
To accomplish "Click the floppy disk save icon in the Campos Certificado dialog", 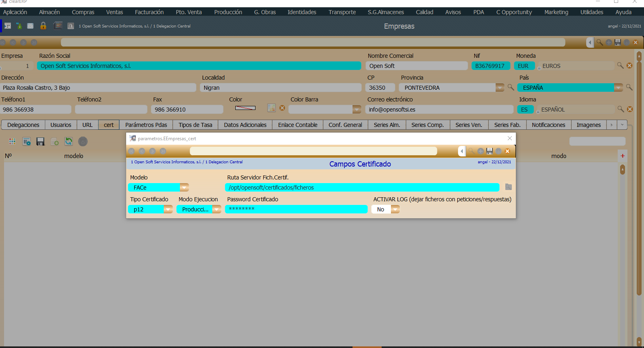I will (490, 151).
